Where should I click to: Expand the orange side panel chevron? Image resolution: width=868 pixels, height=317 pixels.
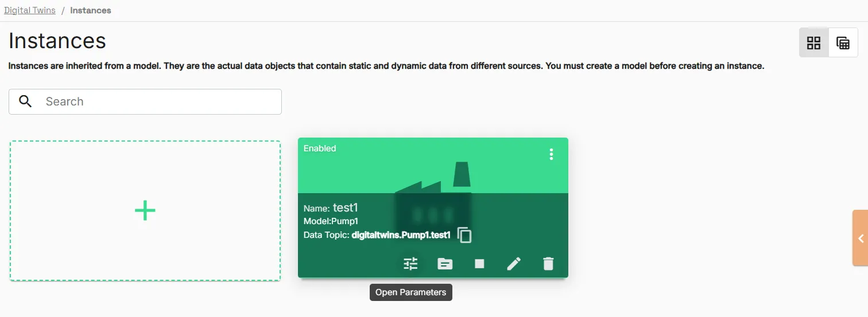pyautogui.click(x=861, y=238)
